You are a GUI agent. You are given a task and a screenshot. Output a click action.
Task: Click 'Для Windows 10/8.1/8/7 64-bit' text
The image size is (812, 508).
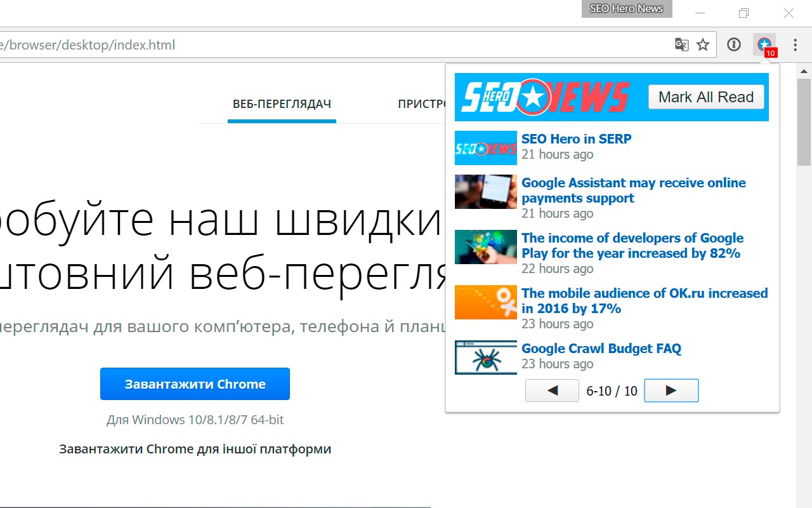pyautogui.click(x=195, y=420)
